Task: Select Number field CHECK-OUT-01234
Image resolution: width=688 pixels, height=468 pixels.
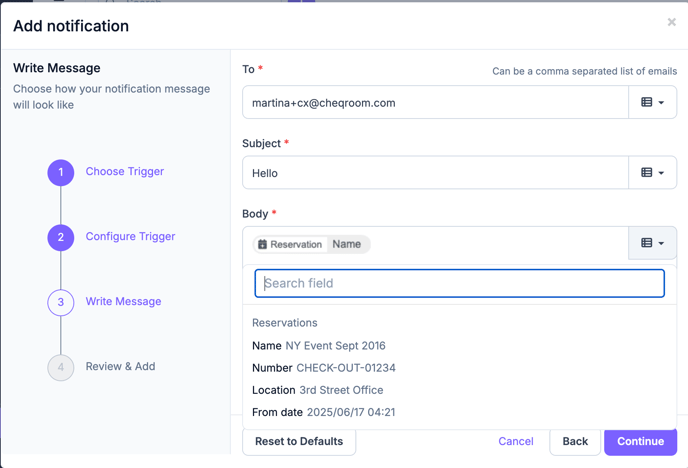Action: 324,368
